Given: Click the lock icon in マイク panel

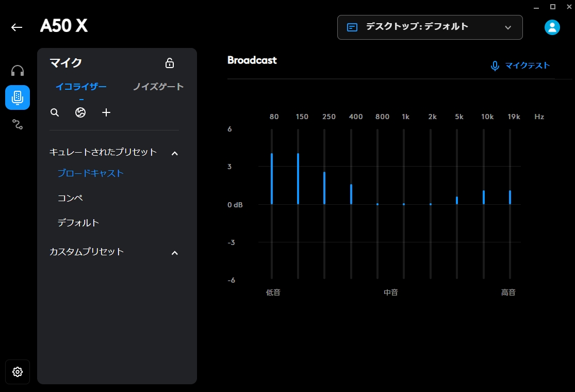Looking at the screenshot, I should (169, 63).
